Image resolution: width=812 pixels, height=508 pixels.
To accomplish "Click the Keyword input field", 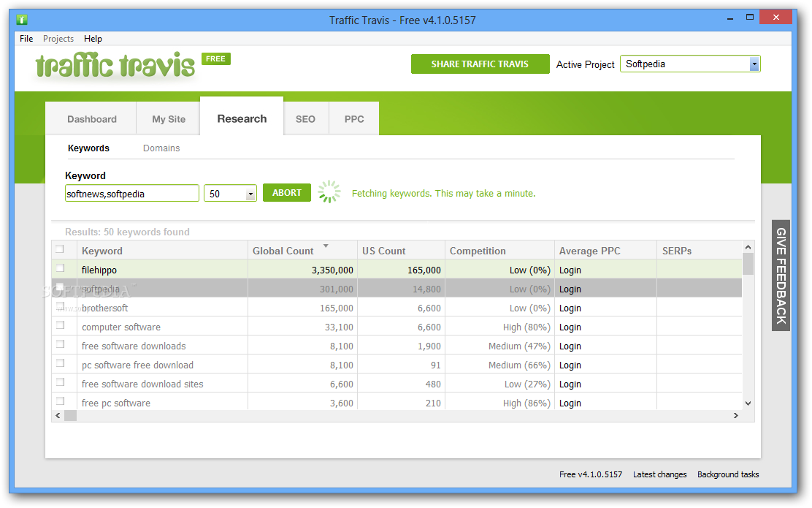I will coord(132,194).
